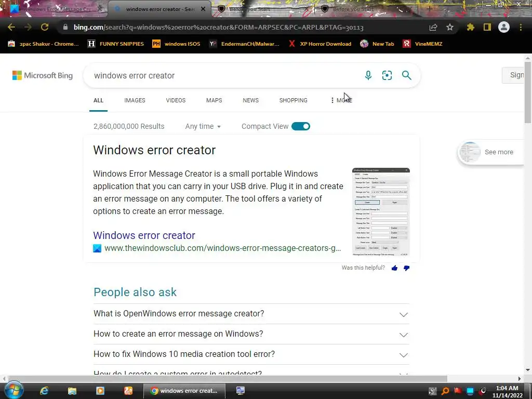Open the Windows Start orb
The height and width of the screenshot is (399, 532).
click(14, 391)
